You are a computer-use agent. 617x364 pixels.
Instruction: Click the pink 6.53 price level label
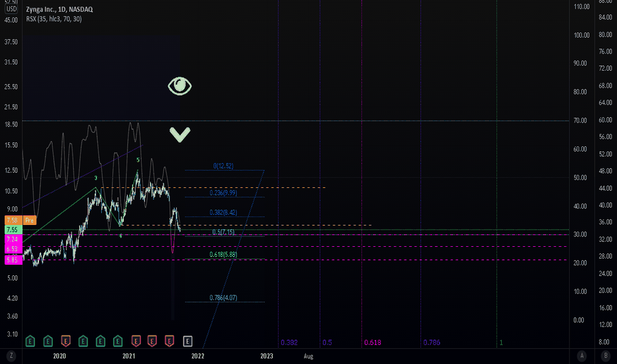point(13,249)
